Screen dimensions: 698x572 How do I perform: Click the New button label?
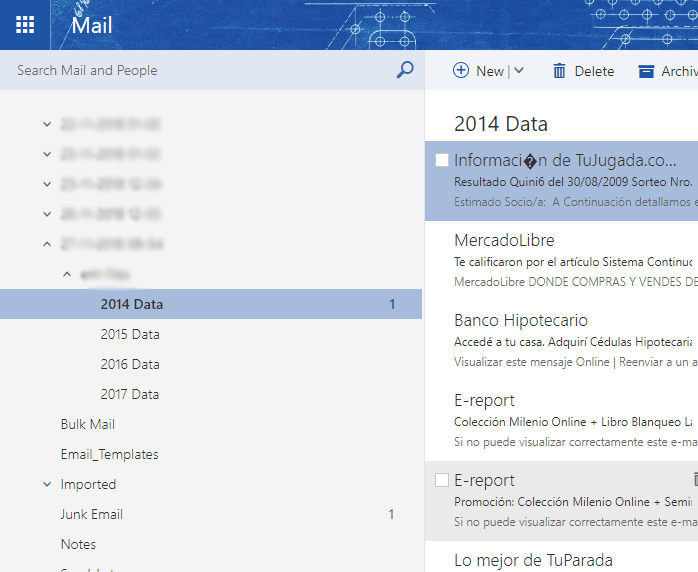click(x=490, y=71)
